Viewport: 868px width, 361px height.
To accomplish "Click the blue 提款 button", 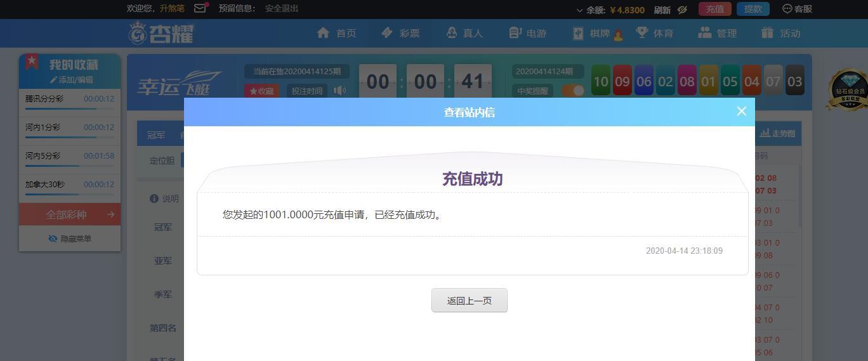I will pos(753,9).
